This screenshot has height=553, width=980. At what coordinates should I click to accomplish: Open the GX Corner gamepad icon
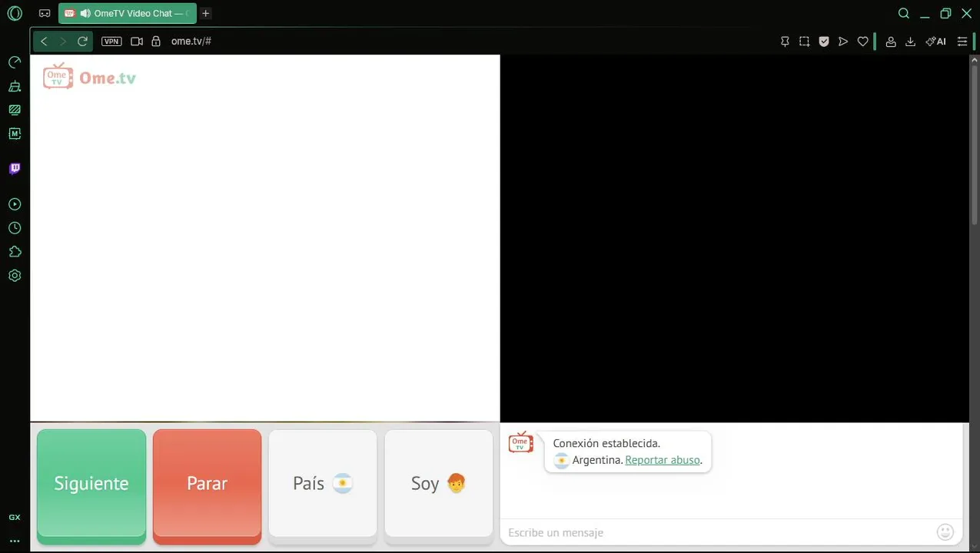coord(45,13)
